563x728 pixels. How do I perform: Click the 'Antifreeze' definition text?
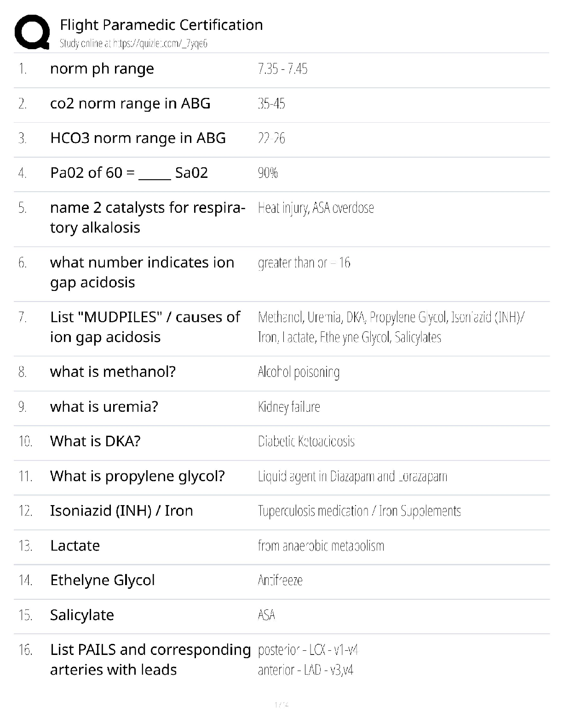pos(280,580)
